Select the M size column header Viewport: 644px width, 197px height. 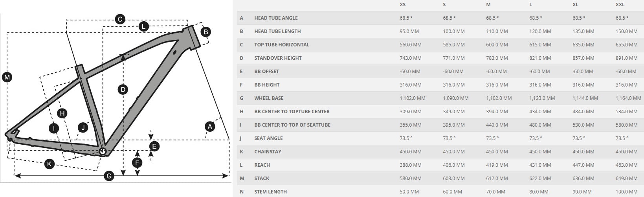[x=488, y=5]
